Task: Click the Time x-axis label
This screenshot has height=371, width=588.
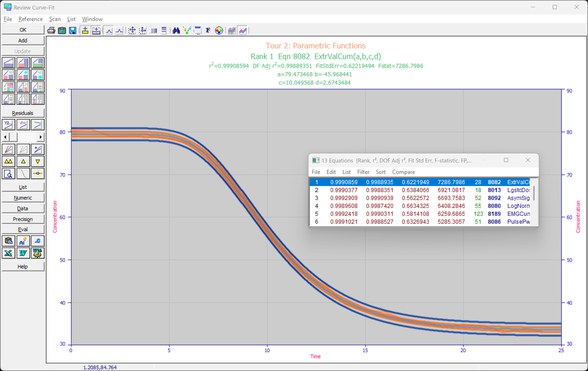Action: point(315,356)
